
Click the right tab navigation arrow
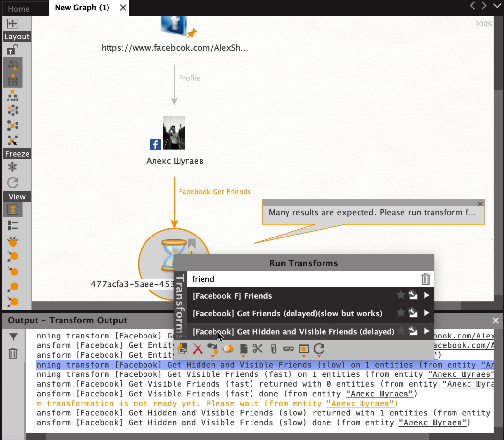(x=484, y=6)
